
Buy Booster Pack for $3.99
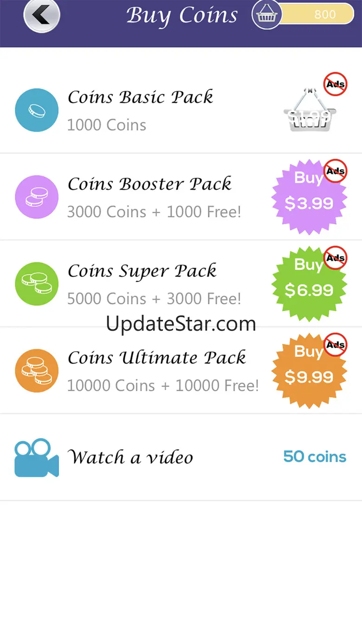(x=309, y=197)
